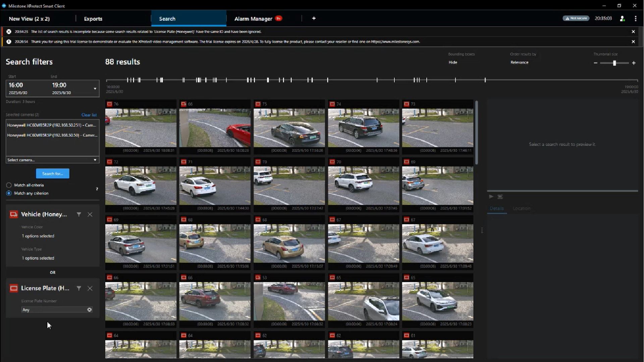Click the License Plate Number input field
This screenshot has height=362, width=644.
pyautogui.click(x=54, y=310)
